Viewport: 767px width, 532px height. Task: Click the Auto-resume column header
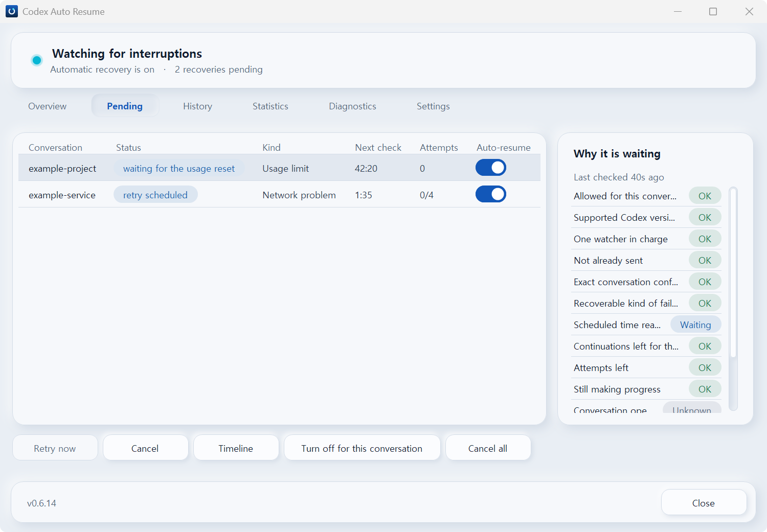(x=504, y=148)
